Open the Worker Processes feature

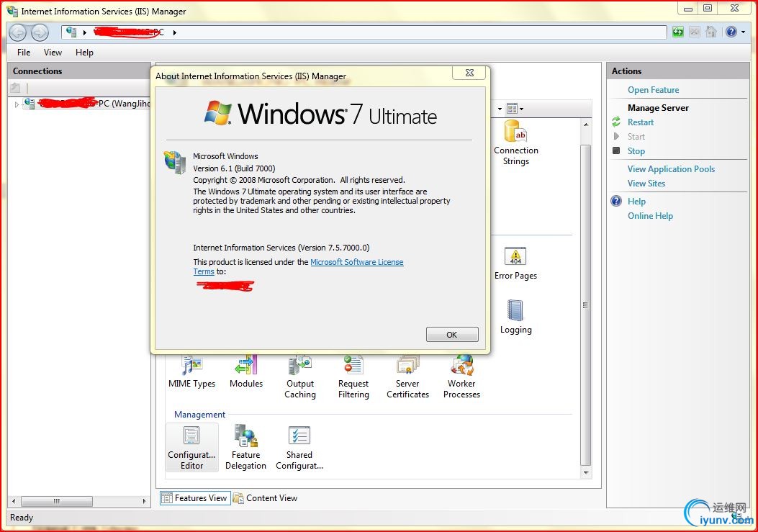(461, 377)
